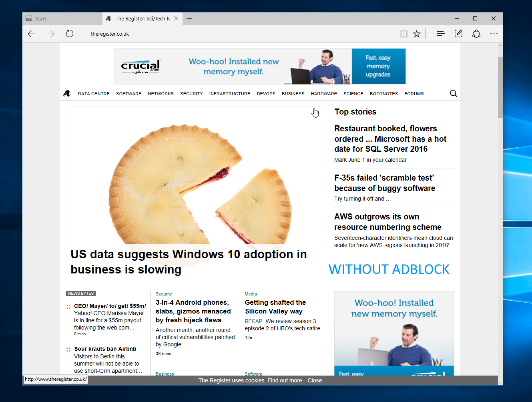Open the Crucial memory banner ad
The width and height of the screenshot is (532, 402).
[x=260, y=66]
